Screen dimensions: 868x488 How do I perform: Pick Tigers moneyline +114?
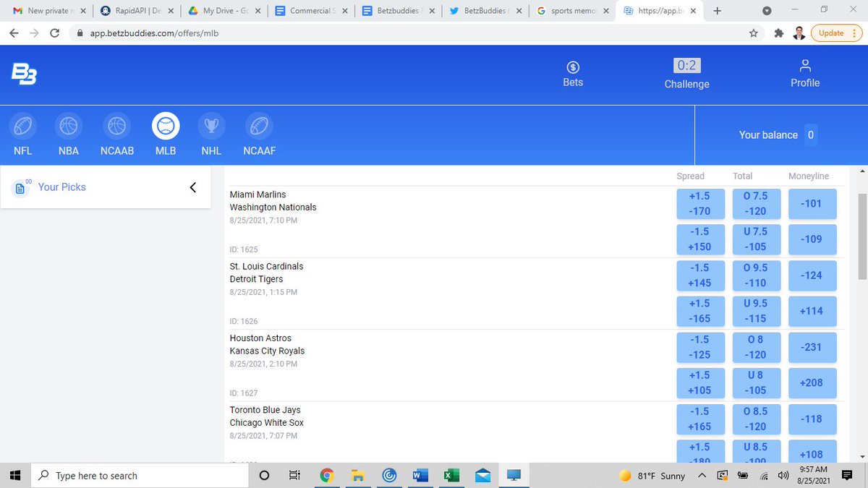[812, 311]
